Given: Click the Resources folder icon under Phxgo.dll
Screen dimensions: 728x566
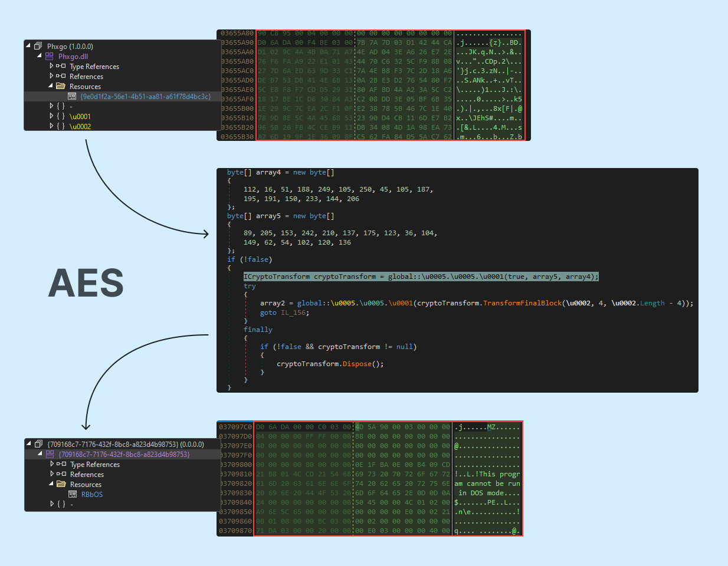Looking at the screenshot, I should tap(60, 86).
